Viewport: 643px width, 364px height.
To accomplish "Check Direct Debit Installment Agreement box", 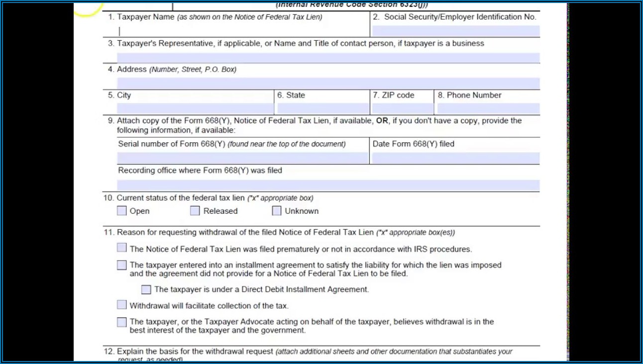I will click(146, 289).
